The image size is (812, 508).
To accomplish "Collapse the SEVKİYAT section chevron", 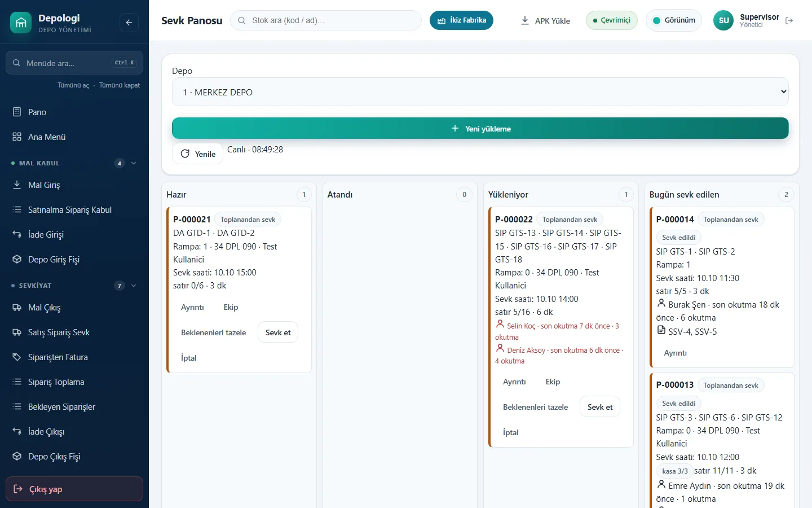I will (134, 286).
